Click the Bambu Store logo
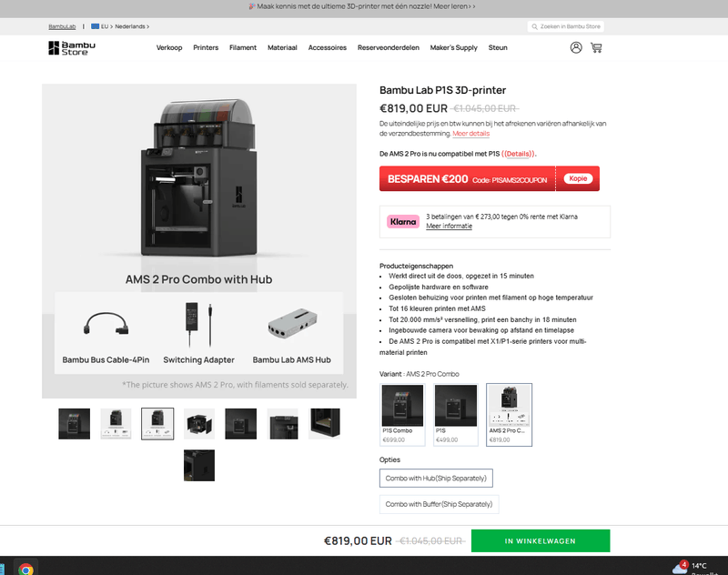This screenshot has height=575, width=728. coord(72,48)
